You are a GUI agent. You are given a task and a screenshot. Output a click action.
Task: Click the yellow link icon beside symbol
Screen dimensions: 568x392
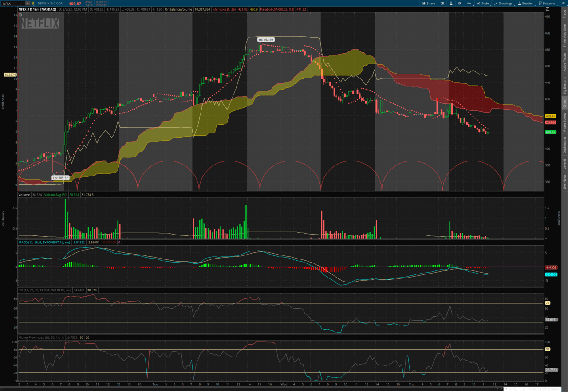[x=32, y=4]
